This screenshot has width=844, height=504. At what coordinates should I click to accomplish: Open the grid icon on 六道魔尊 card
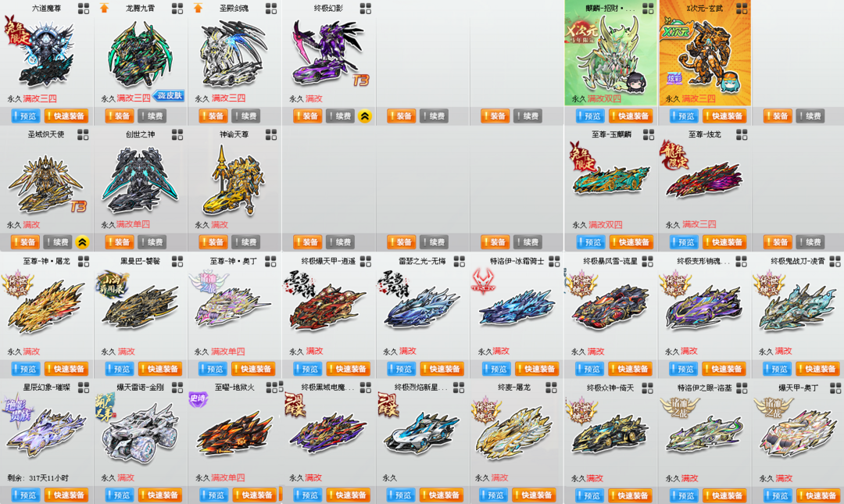tap(84, 8)
